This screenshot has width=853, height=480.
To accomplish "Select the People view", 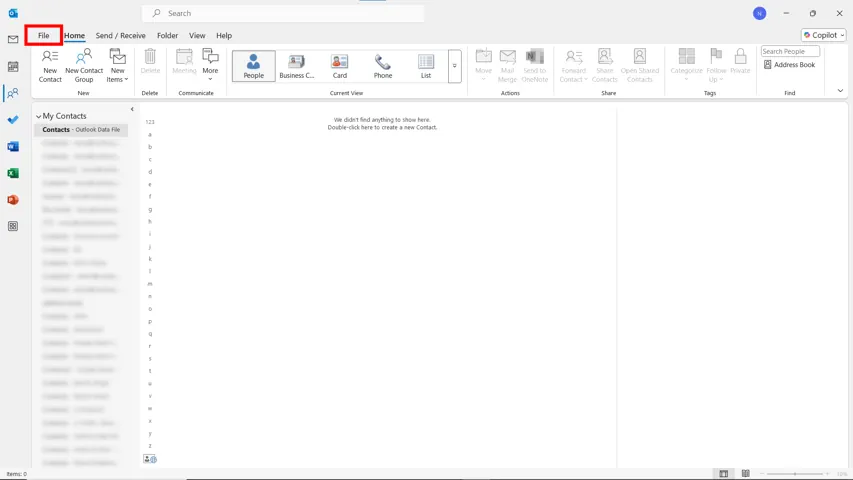I will click(x=254, y=66).
